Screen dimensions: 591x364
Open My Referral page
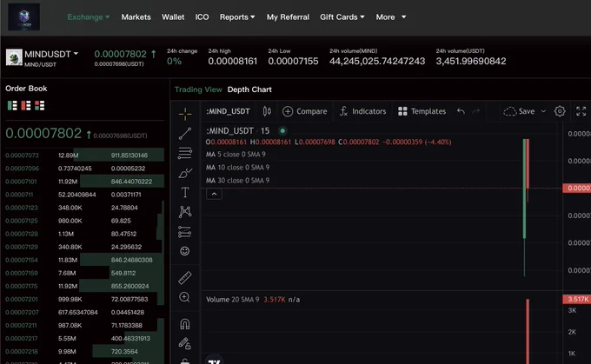pyautogui.click(x=288, y=17)
